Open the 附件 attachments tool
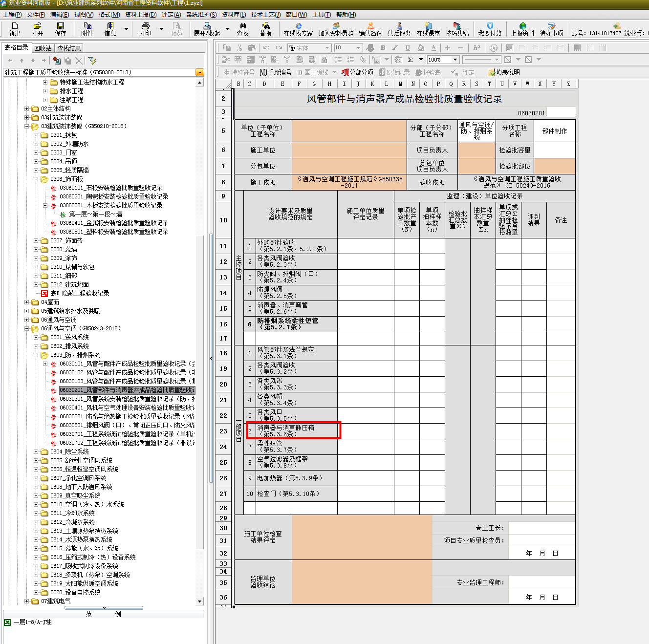The width and height of the screenshot is (649, 644). pos(87,29)
